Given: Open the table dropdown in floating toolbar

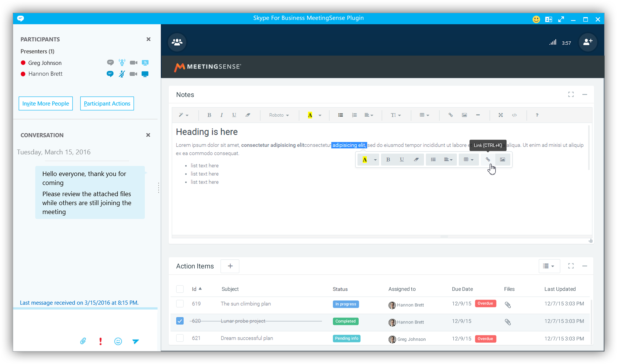Looking at the screenshot, I should 468,160.
